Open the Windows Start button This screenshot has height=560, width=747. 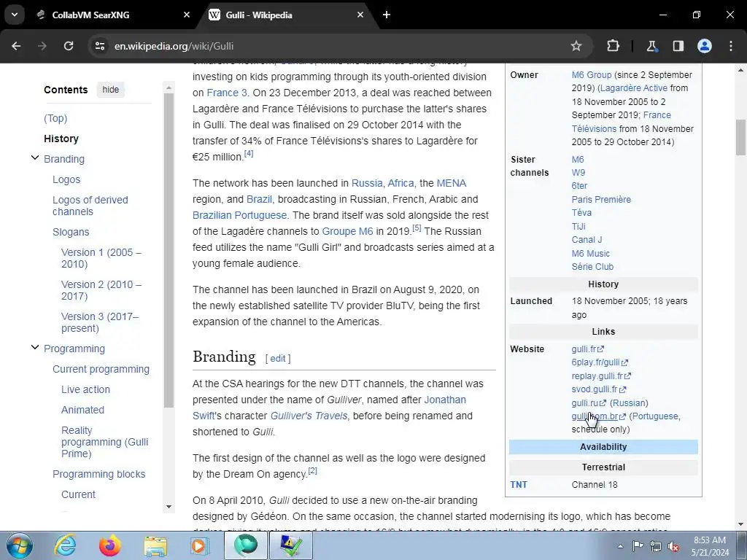[20, 545]
